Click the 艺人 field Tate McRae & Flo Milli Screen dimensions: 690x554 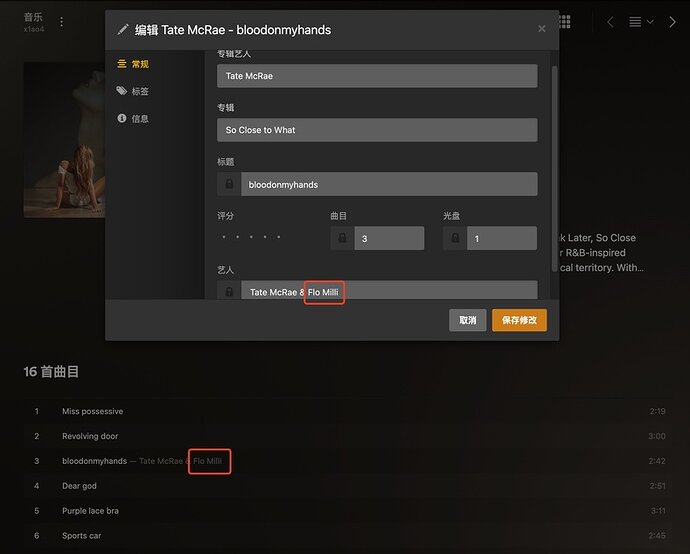click(x=389, y=290)
